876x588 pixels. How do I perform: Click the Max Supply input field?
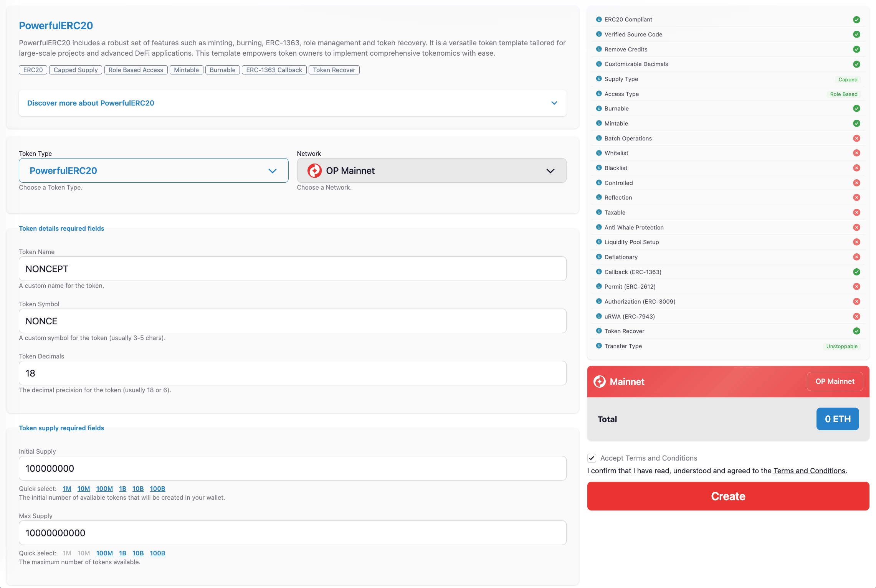click(293, 533)
